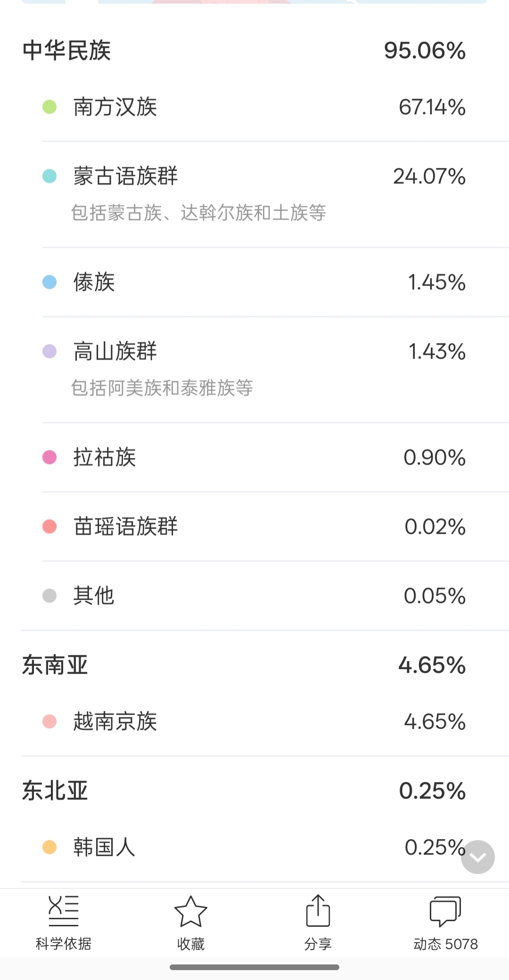The width and height of the screenshot is (509, 980).
Task: Select the 南方汉族 green color dot
Action: coord(49,107)
